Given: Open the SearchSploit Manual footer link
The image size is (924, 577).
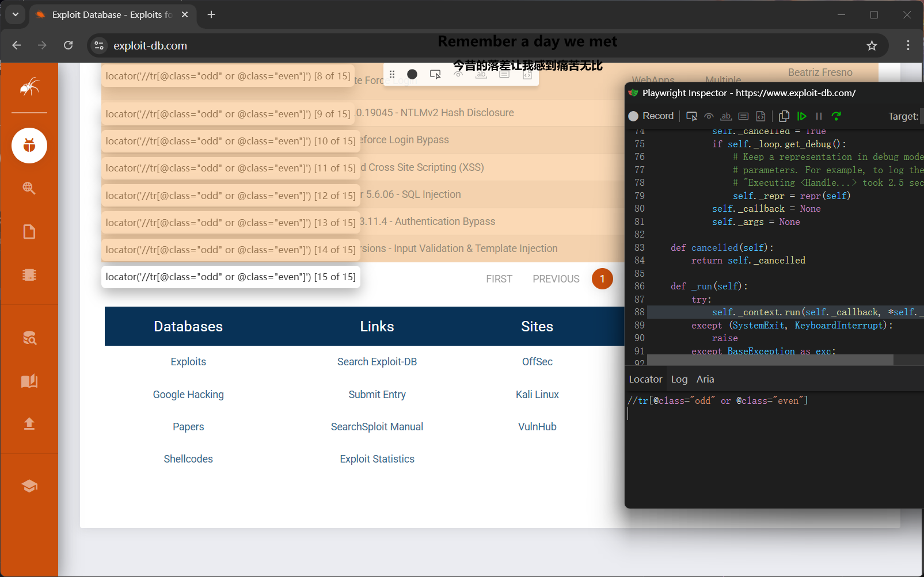Looking at the screenshot, I should click(x=377, y=427).
